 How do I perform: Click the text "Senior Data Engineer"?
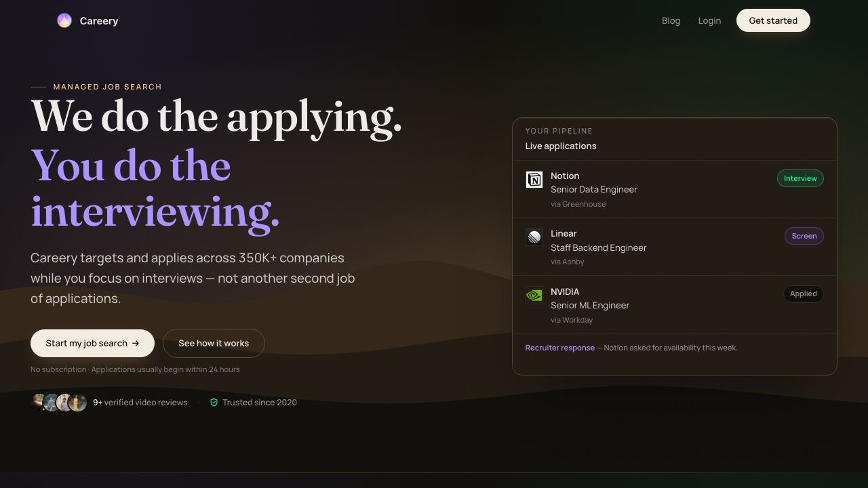click(x=594, y=190)
